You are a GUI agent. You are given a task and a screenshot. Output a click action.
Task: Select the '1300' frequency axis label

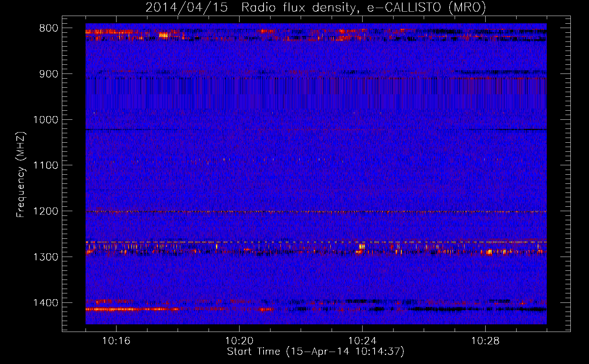tap(46, 257)
